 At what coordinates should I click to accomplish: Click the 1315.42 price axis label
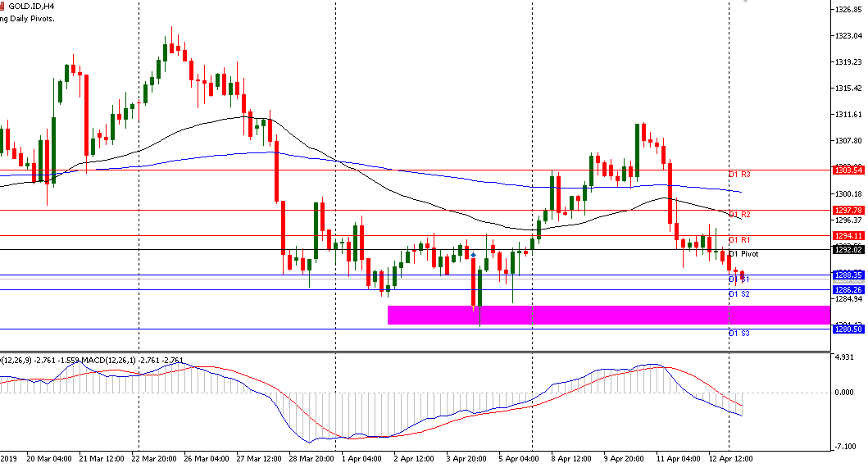(x=848, y=88)
